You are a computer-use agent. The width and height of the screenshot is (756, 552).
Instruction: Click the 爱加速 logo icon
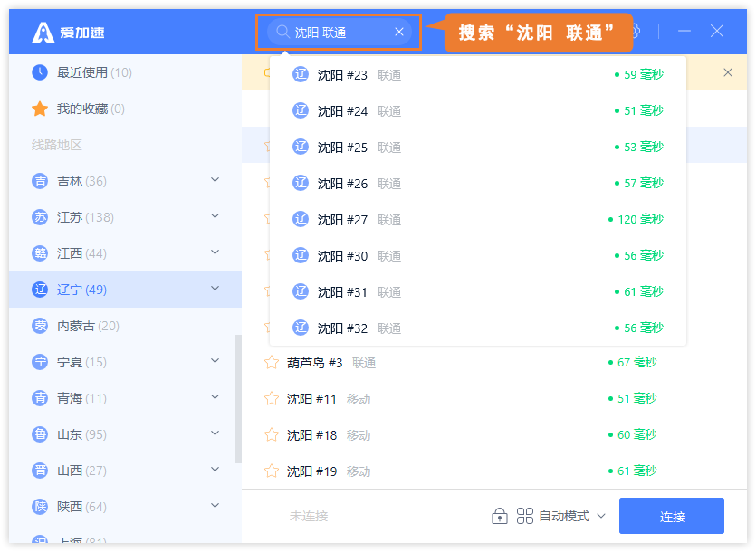click(x=43, y=33)
